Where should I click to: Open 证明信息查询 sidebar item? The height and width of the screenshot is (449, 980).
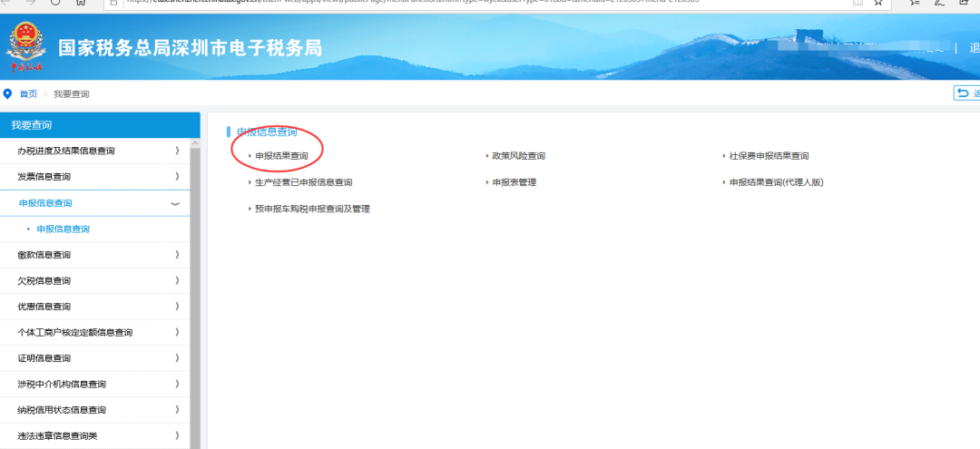(x=44, y=358)
